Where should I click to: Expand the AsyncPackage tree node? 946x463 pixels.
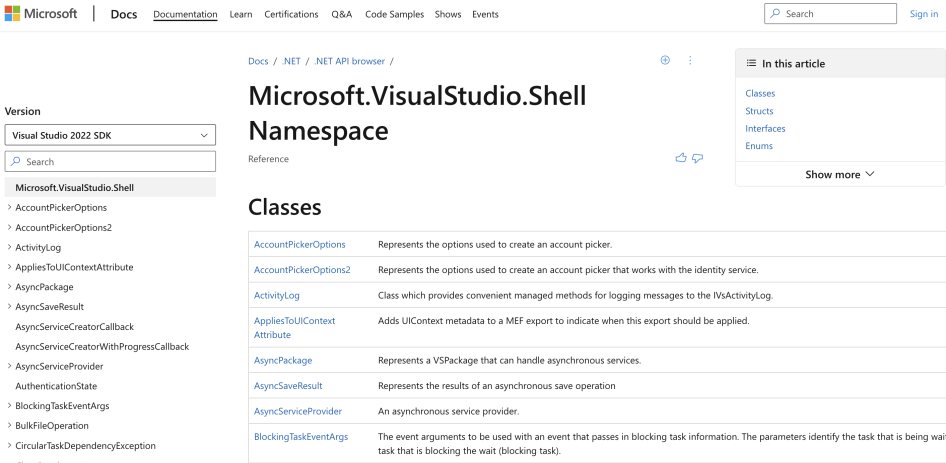tap(9, 287)
